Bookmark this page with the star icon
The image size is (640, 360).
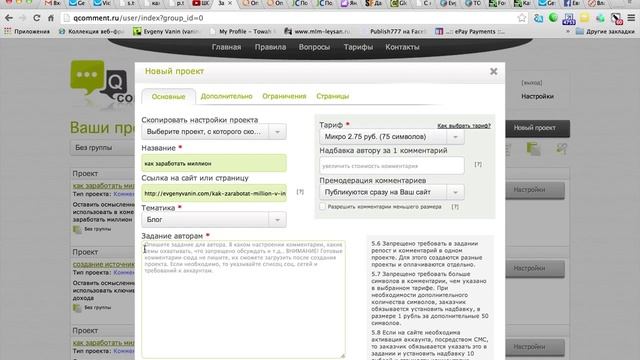[x=522, y=18]
